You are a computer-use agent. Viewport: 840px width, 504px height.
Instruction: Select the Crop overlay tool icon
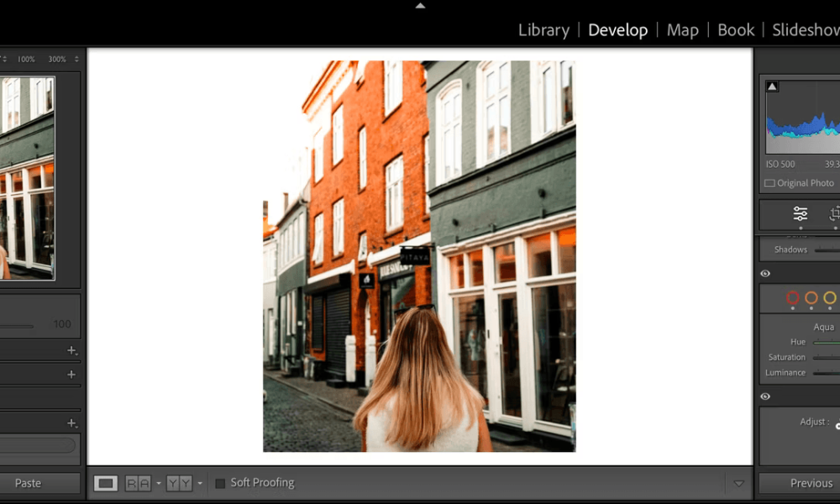click(835, 213)
